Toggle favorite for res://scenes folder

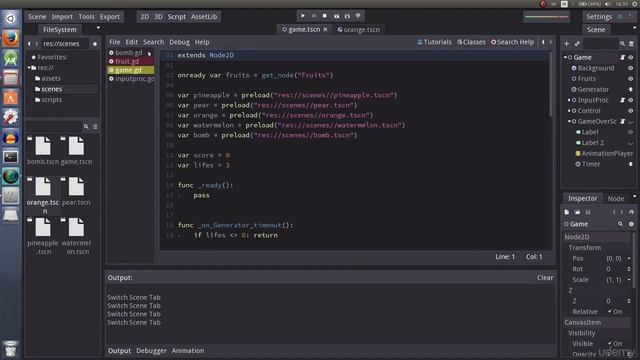[x=95, y=44]
